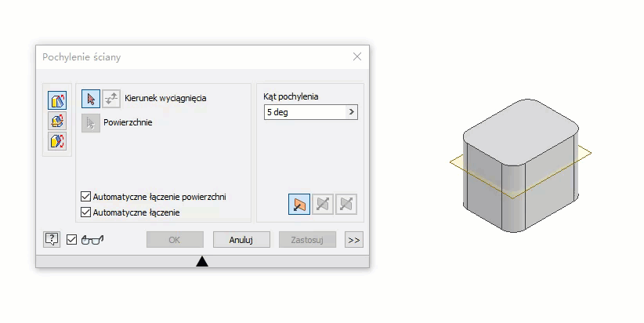The height and width of the screenshot is (323, 644).
Task: Toggle the preview glasses checkbox
Action: 71,240
